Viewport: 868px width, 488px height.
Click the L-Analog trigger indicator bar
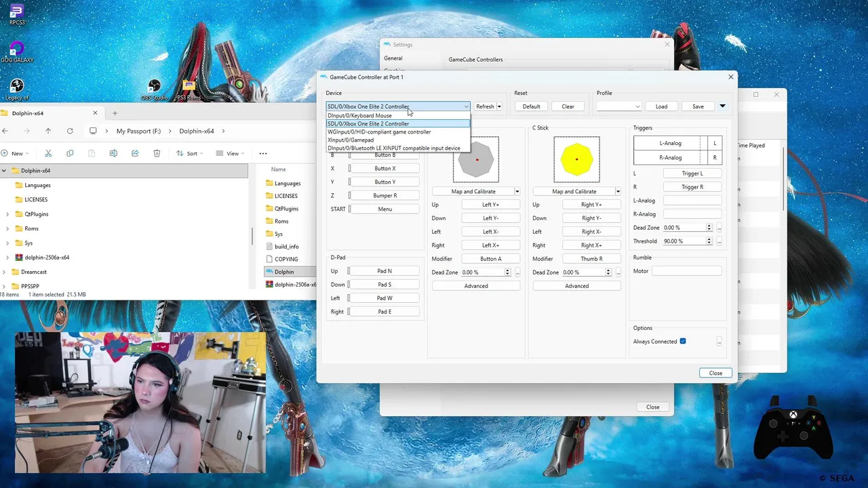click(671, 143)
